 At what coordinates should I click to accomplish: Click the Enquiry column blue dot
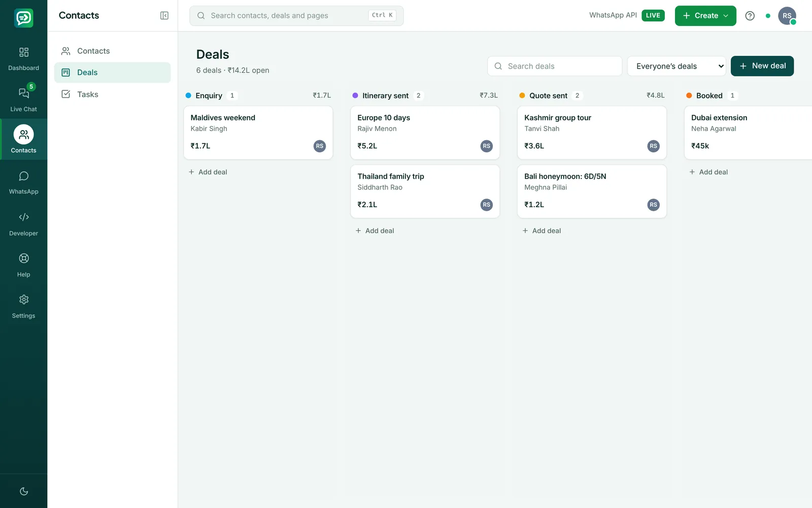188,96
